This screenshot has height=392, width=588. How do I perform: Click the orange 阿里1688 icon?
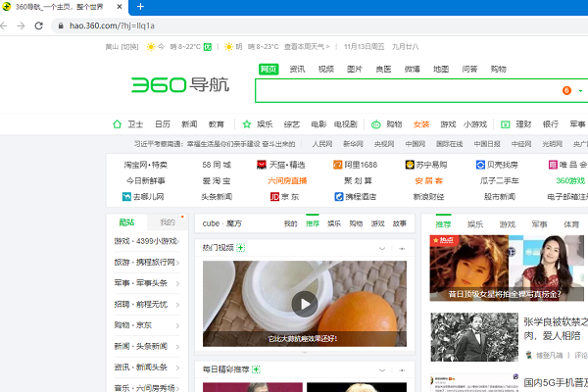[x=337, y=165]
